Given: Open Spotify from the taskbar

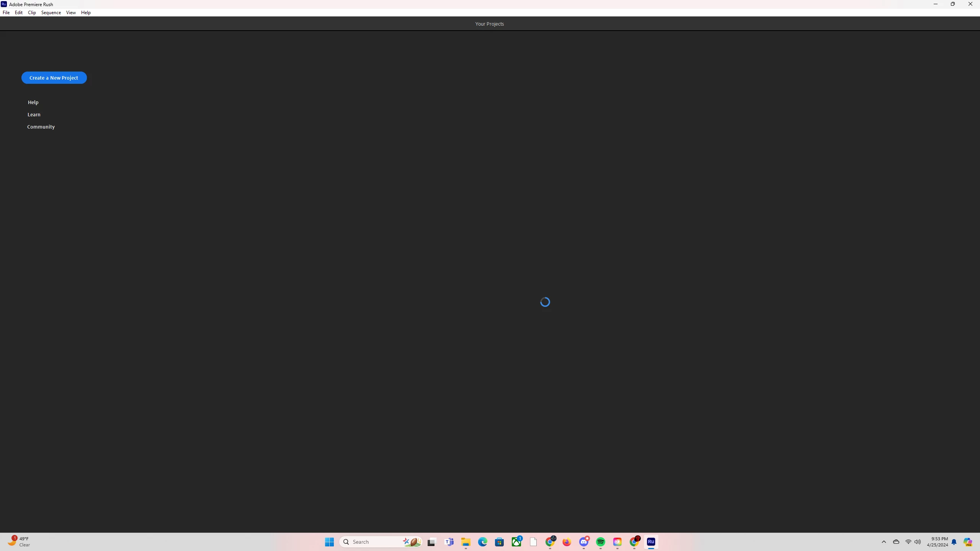Looking at the screenshot, I should coord(600,542).
